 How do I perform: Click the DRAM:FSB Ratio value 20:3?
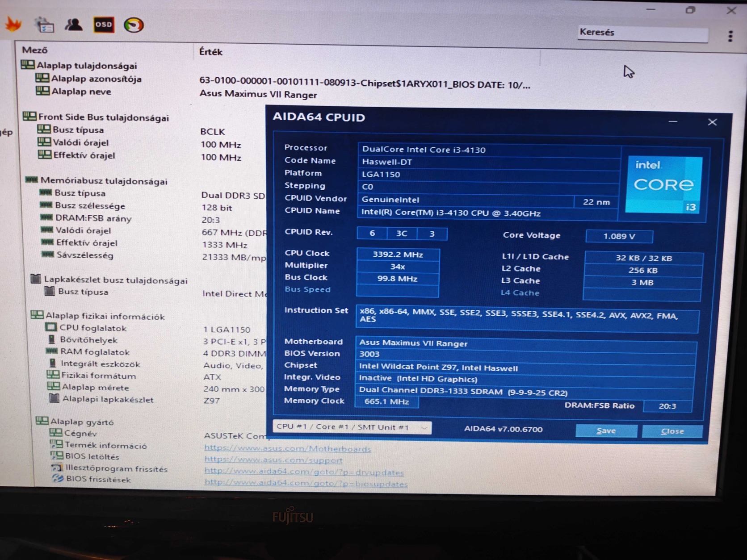[667, 406]
